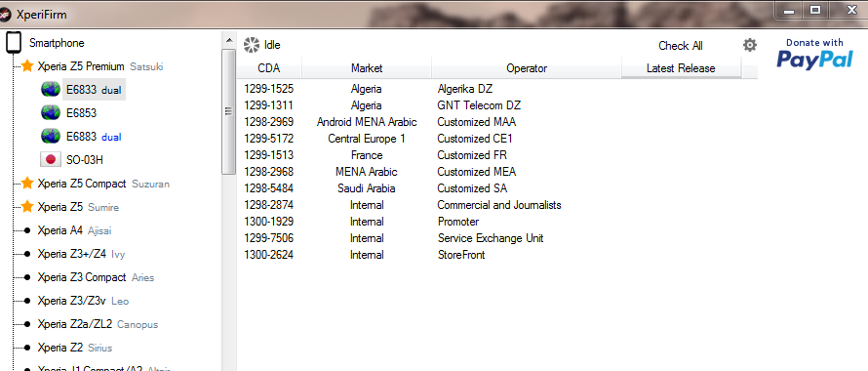
Task: Select the E6883 dual model
Action: click(94, 136)
